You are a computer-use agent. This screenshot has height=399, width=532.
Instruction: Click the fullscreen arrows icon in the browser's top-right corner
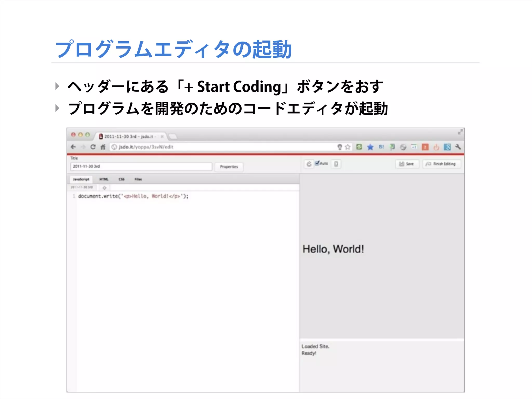coord(460,132)
